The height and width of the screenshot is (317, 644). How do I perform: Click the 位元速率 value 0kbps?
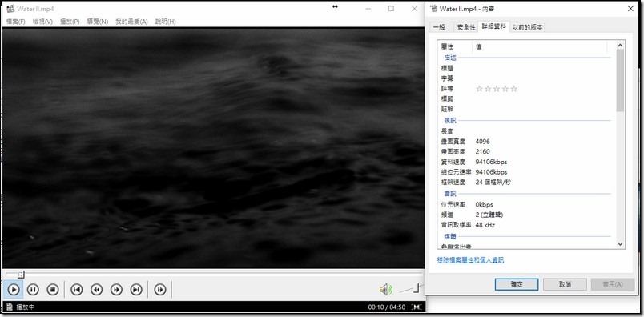tap(484, 204)
